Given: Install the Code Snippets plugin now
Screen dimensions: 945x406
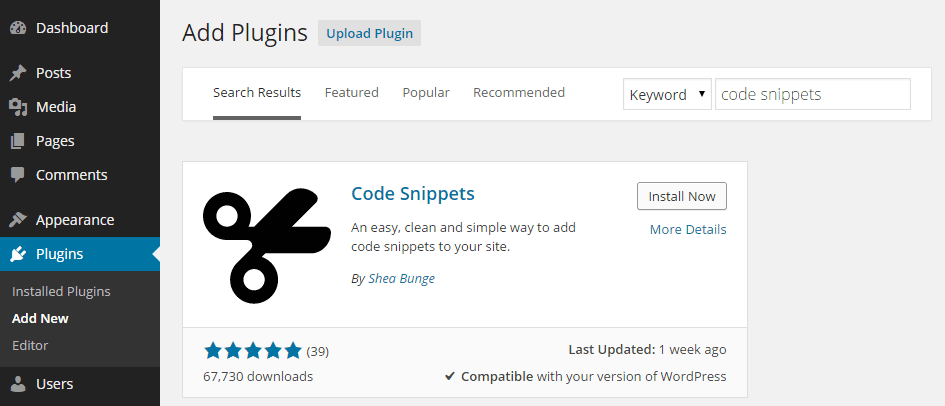Looking at the screenshot, I should (x=682, y=196).
